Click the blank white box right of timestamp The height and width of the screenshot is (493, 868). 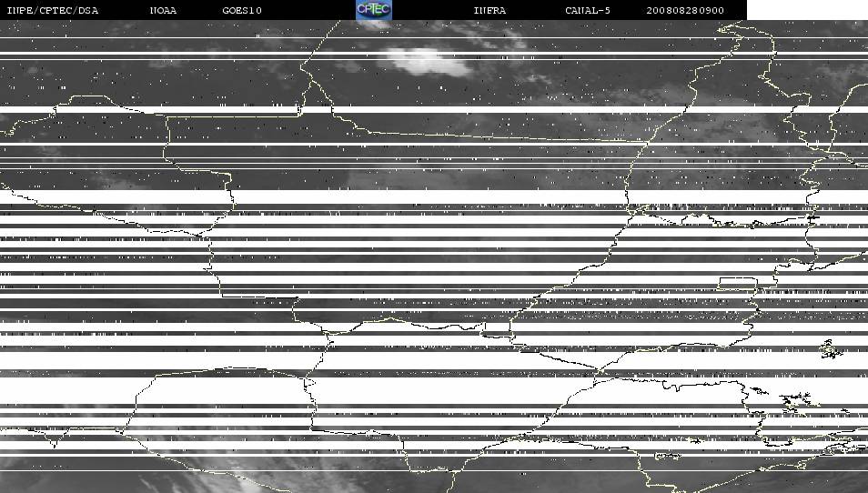click(x=806, y=10)
